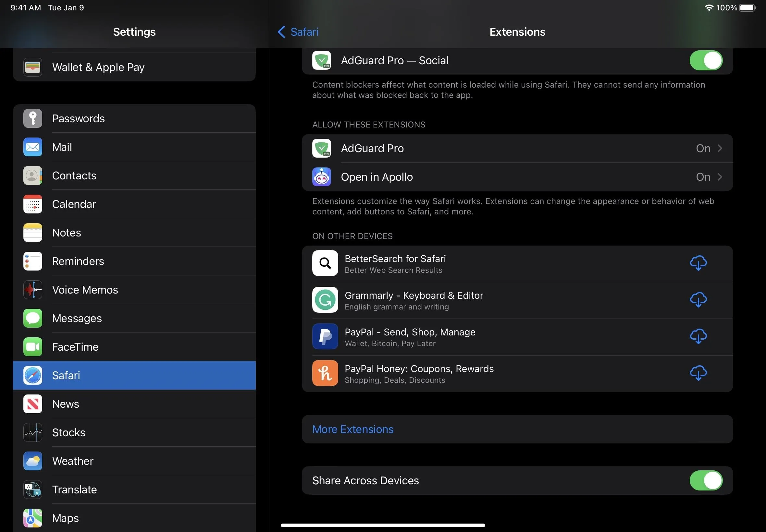Open Stocks settings
The height and width of the screenshot is (532, 766).
tap(134, 433)
